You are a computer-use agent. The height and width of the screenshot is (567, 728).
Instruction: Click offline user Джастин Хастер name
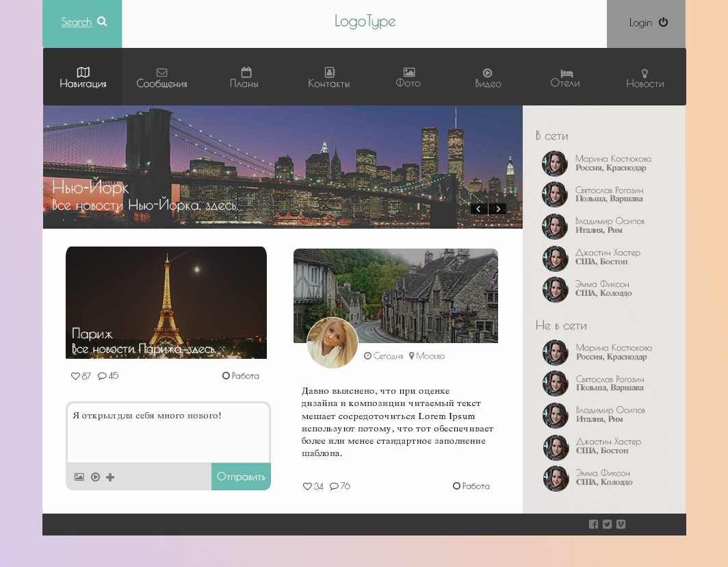tap(609, 442)
